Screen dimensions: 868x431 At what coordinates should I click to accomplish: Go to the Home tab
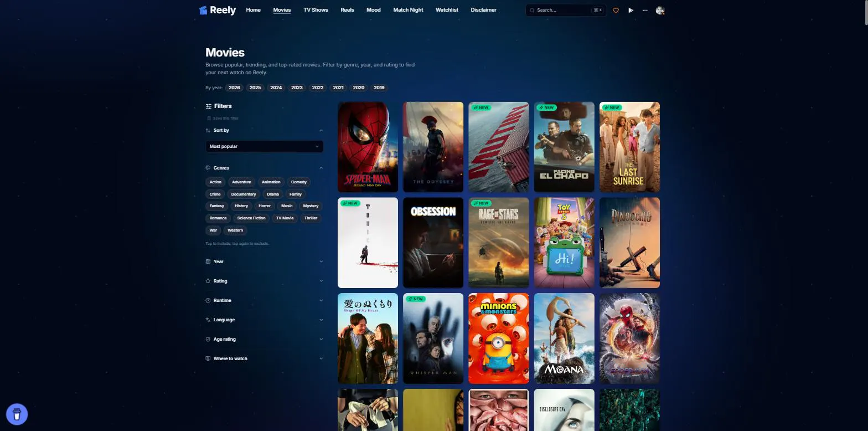pos(253,10)
